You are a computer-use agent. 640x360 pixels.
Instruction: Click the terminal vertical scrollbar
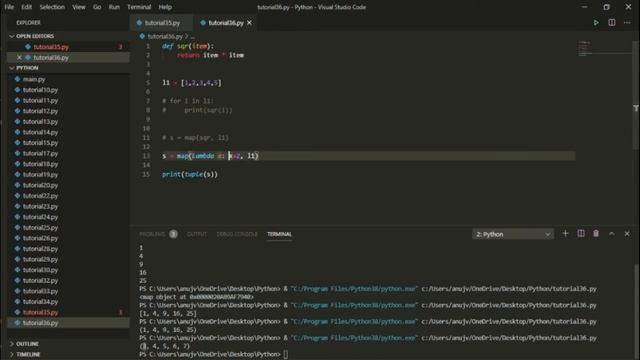pos(636,310)
